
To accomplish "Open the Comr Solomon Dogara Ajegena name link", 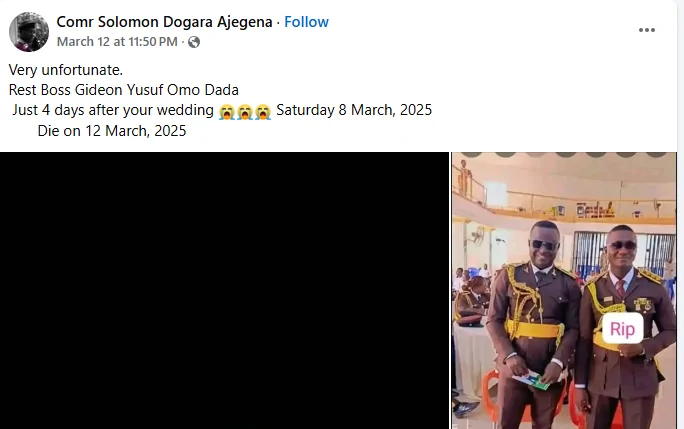I will [x=164, y=22].
